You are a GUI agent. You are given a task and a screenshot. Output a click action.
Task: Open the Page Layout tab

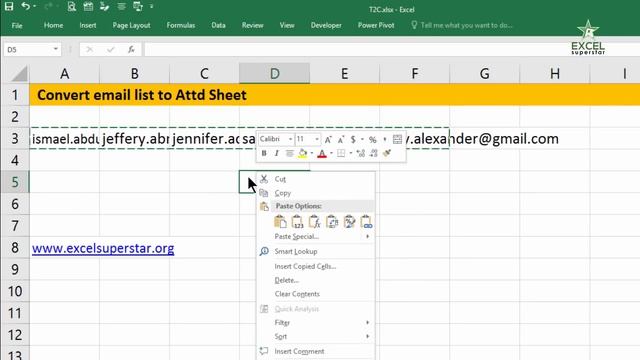pos(131,25)
